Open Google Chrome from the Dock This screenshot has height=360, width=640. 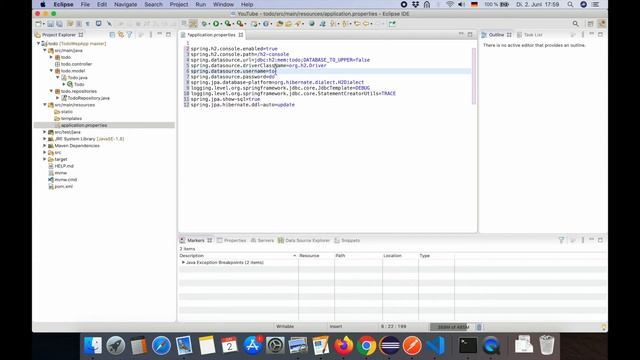click(367, 346)
